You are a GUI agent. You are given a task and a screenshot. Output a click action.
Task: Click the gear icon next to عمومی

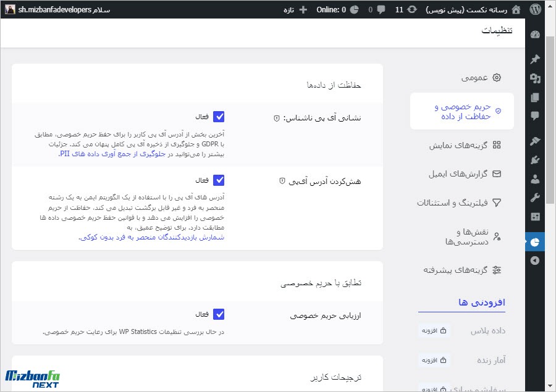click(497, 78)
